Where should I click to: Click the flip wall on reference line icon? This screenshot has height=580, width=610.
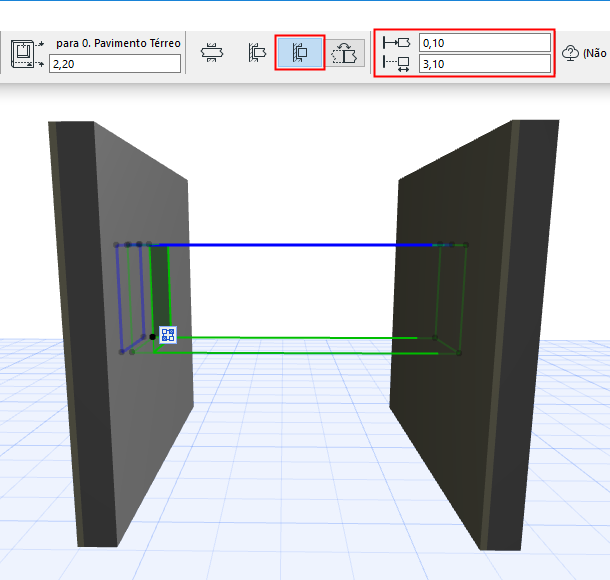pos(345,53)
